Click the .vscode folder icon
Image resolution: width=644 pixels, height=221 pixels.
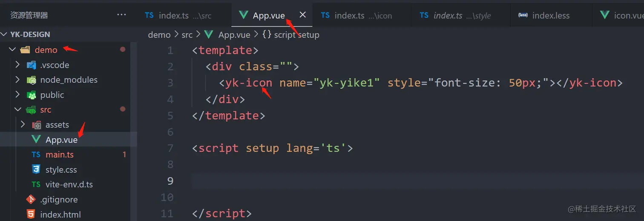coord(31,65)
